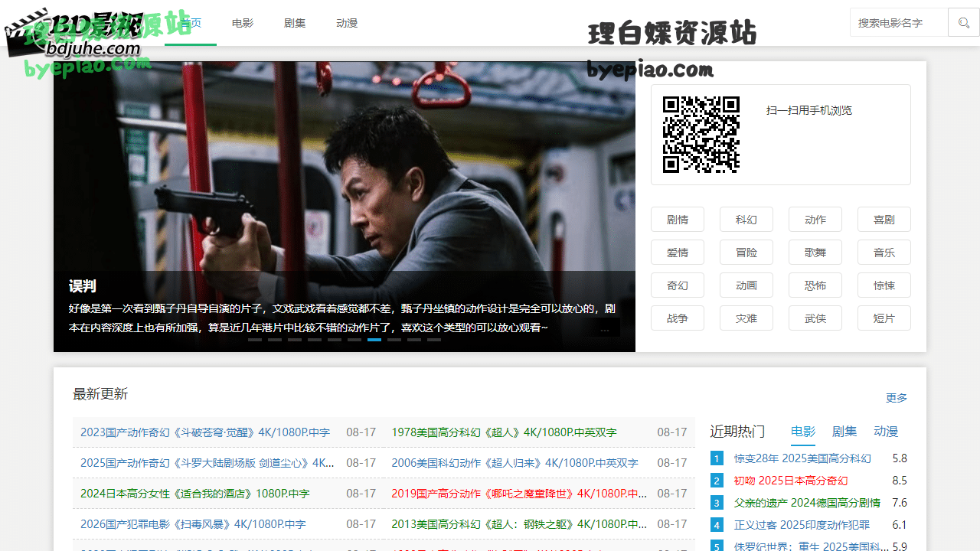This screenshot has width=980, height=551.
Task: Select the 喜剧 genre button
Action: pyautogui.click(x=884, y=220)
